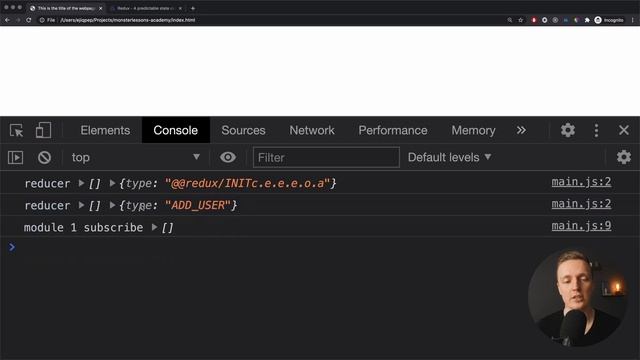This screenshot has height=360, width=640.
Task: Click the zoom magnifier icon in address bar
Action: click(510, 20)
